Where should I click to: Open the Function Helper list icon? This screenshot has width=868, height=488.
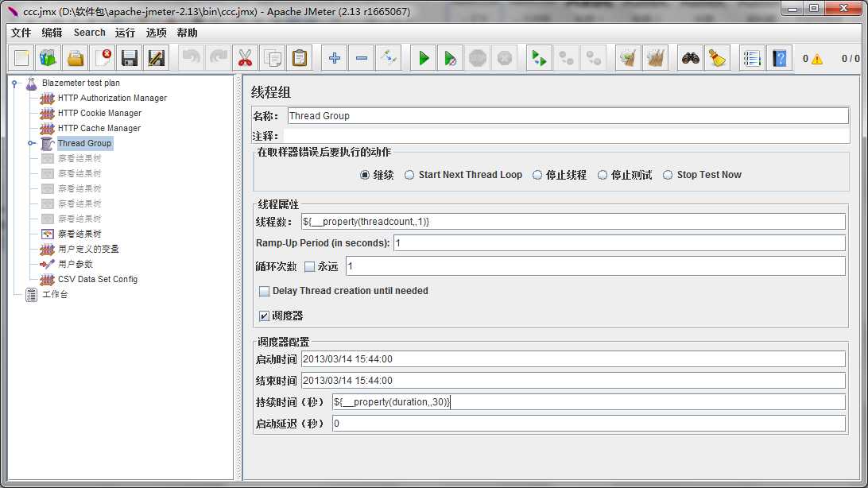click(x=752, y=58)
